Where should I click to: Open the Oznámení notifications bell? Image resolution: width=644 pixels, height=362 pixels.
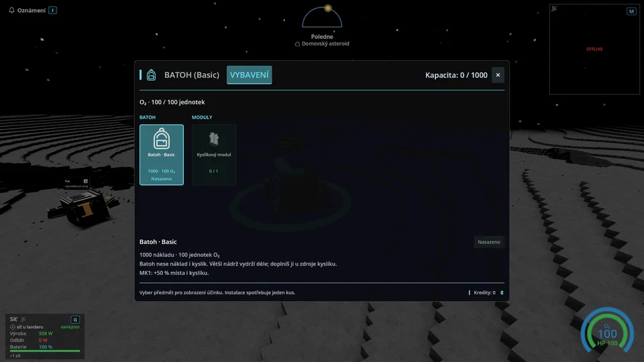11,10
